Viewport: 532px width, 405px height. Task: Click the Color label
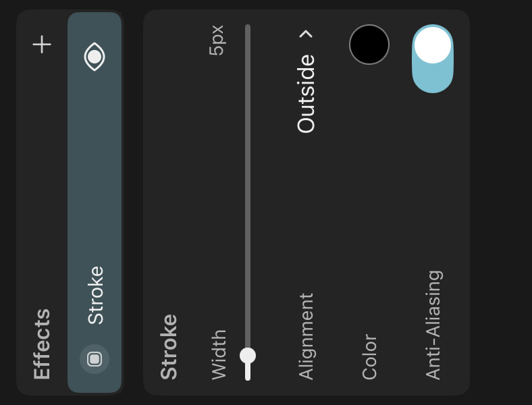369,357
